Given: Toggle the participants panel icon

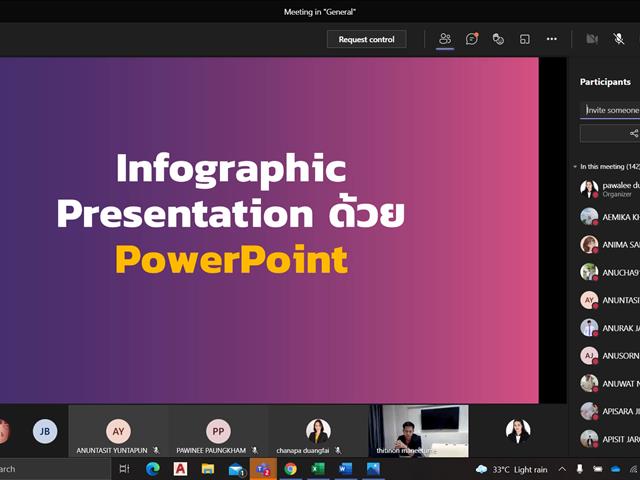Looking at the screenshot, I should 445,39.
